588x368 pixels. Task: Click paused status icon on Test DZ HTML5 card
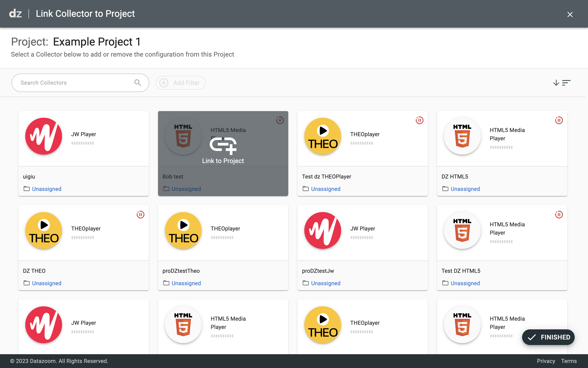coord(559,215)
